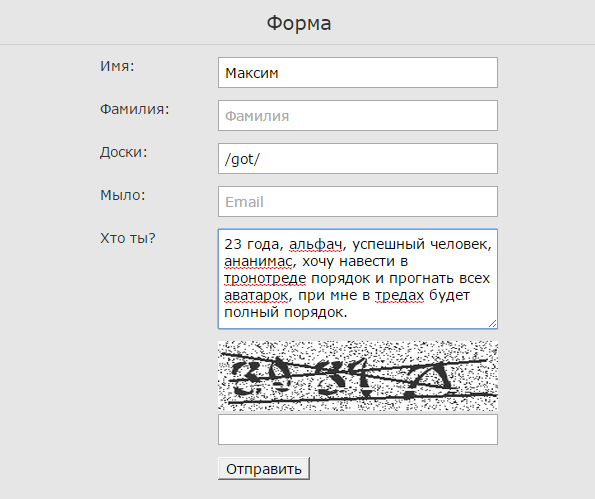Focus the empty captcha answer field
Viewport: 595px width, 499px height.
pos(358,430)
